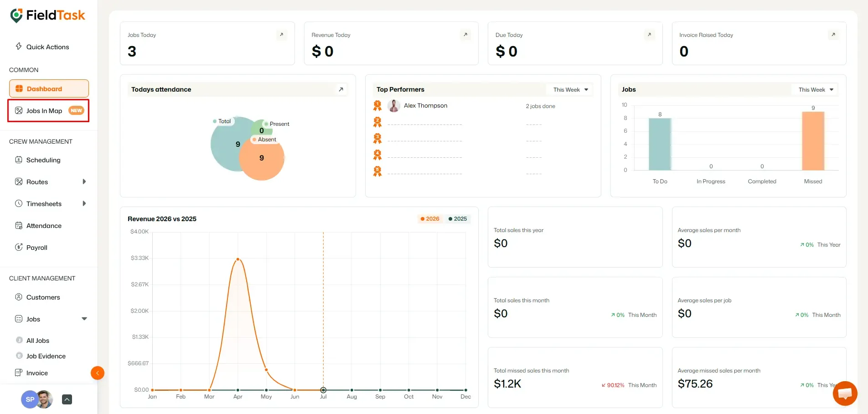Screen dimensions: 868x414
Task: Click the $1.2K missed sales value
Action: coord(507,384)
